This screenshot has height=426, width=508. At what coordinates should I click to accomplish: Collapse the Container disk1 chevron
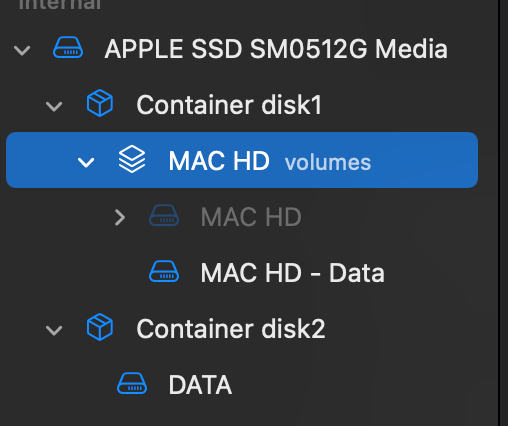click(x=54, y=106)
